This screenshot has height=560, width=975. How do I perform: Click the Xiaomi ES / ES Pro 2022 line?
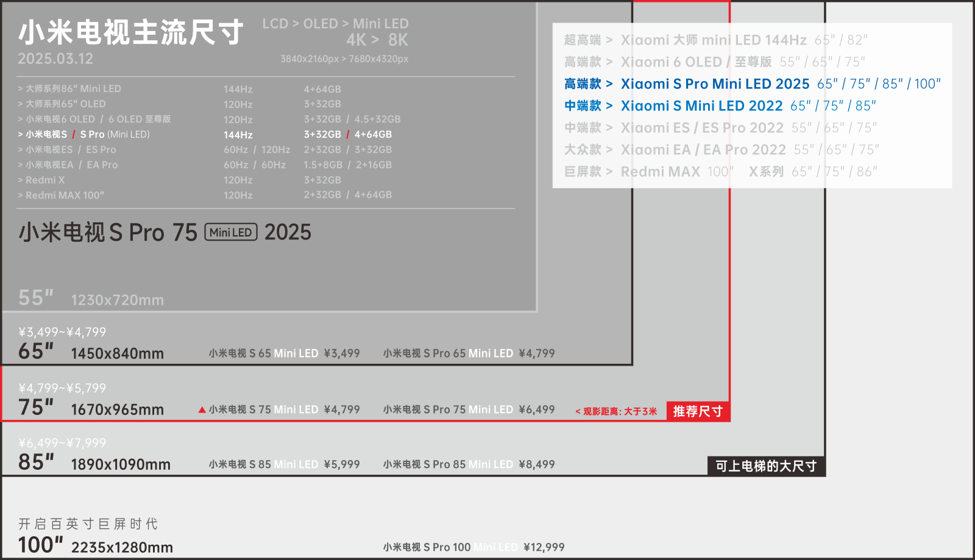click(x=721, y=128)
